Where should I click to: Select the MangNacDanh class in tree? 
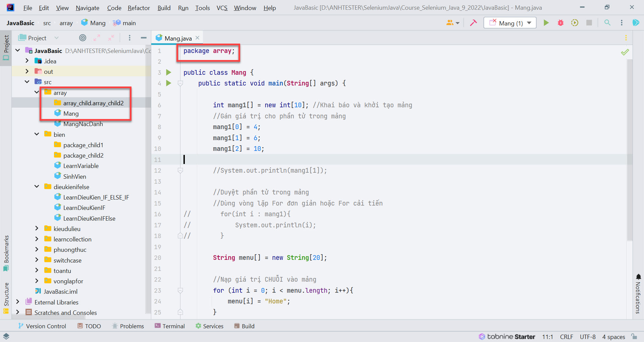point(83,124)
